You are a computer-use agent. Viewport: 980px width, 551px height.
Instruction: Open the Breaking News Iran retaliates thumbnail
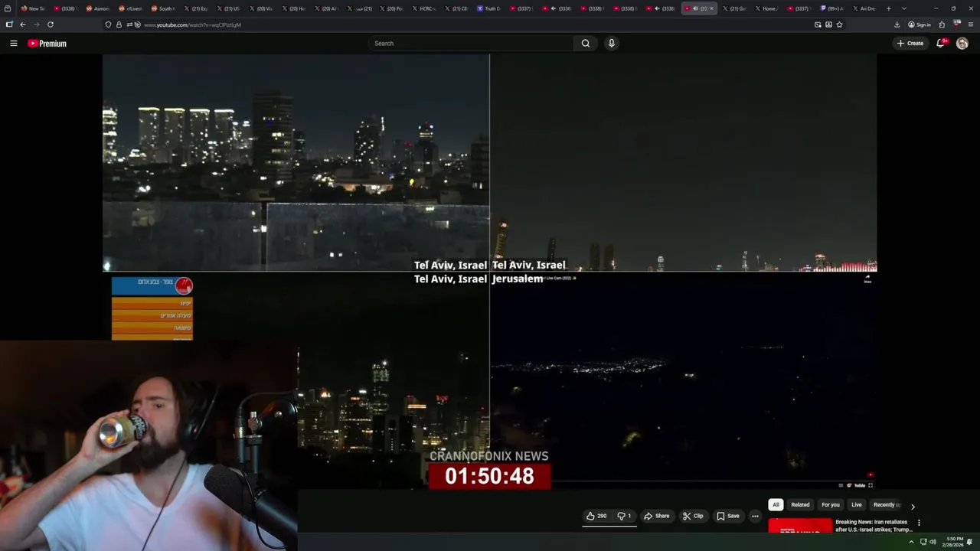click(x=800, y=527)
